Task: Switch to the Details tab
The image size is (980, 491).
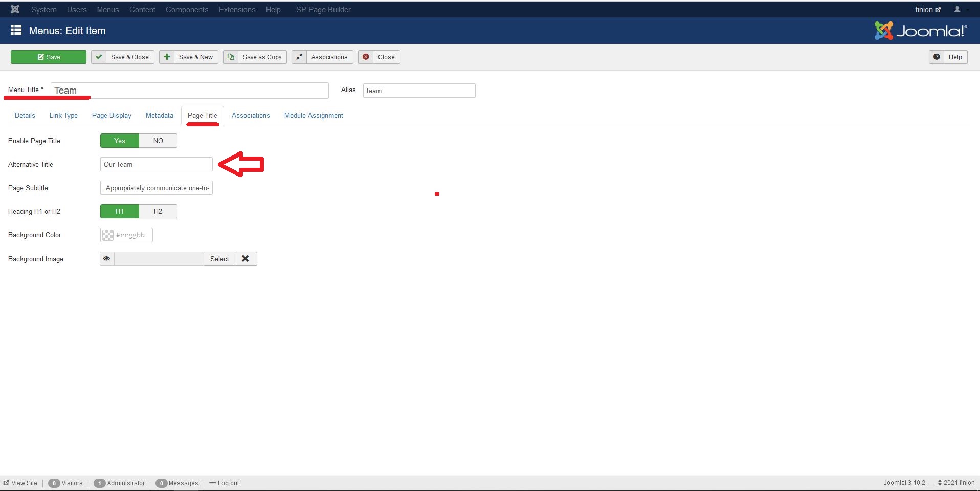Action: 25,115
